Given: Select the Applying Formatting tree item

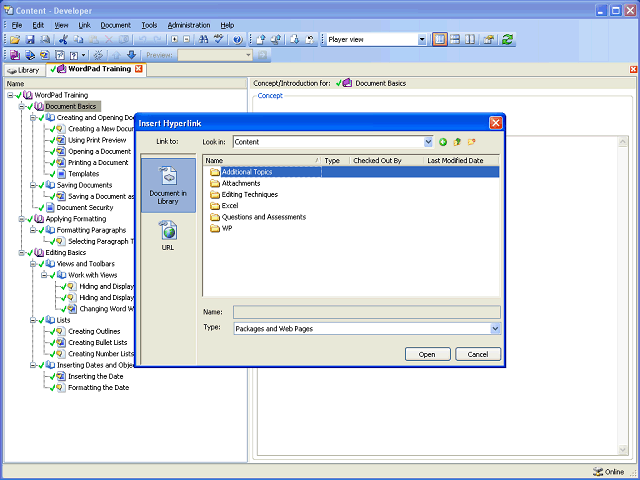Looking at the screenshot, I should pyautogui.click(x=76, y=219).
